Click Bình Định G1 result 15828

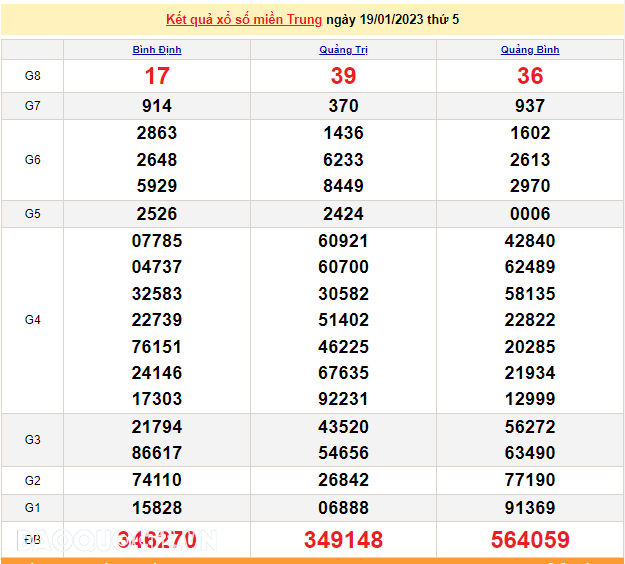point(157,508)
